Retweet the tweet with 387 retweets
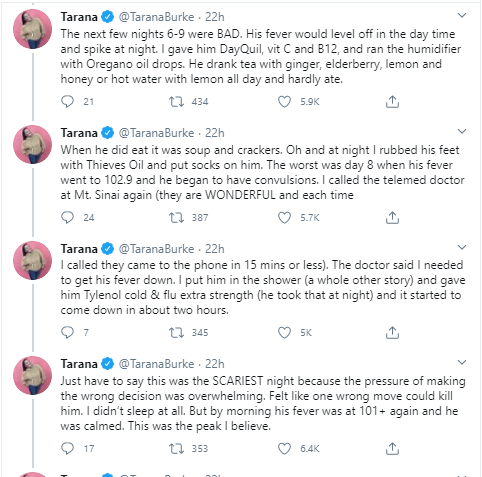482x477 pixels. pos(176,217)
